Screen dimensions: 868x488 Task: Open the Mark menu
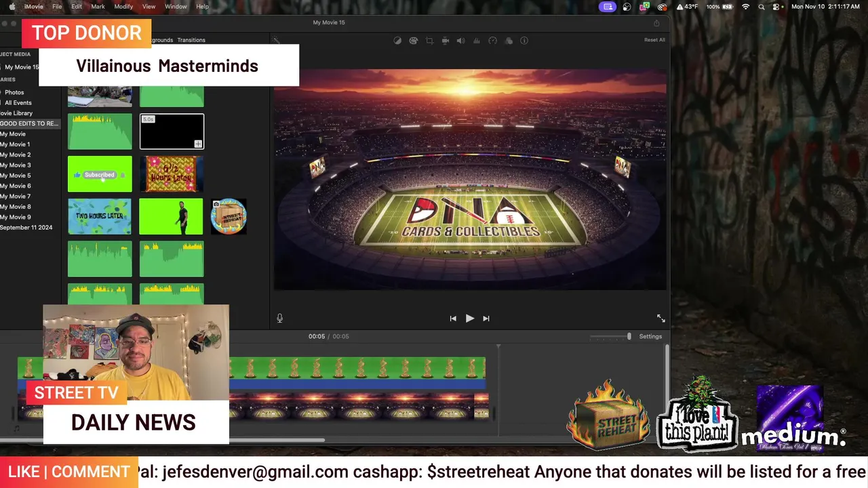(98, 7)
